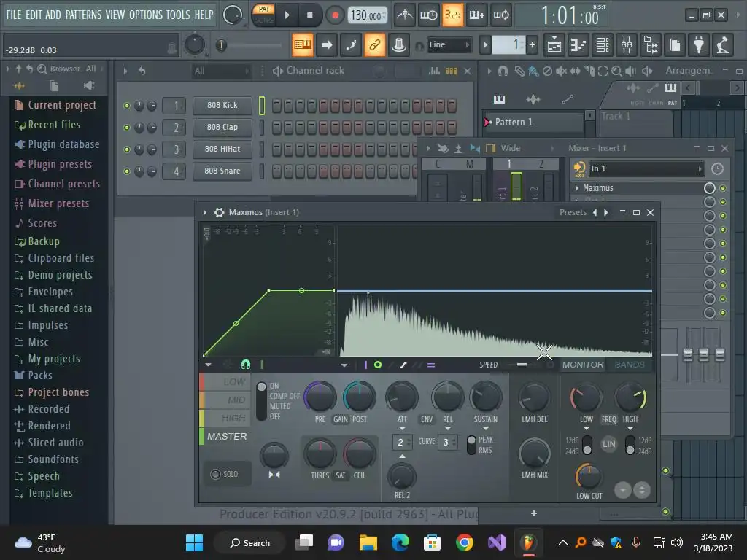Toggle the link icon in toolbar
747x560 pixels.
(375, 44)
